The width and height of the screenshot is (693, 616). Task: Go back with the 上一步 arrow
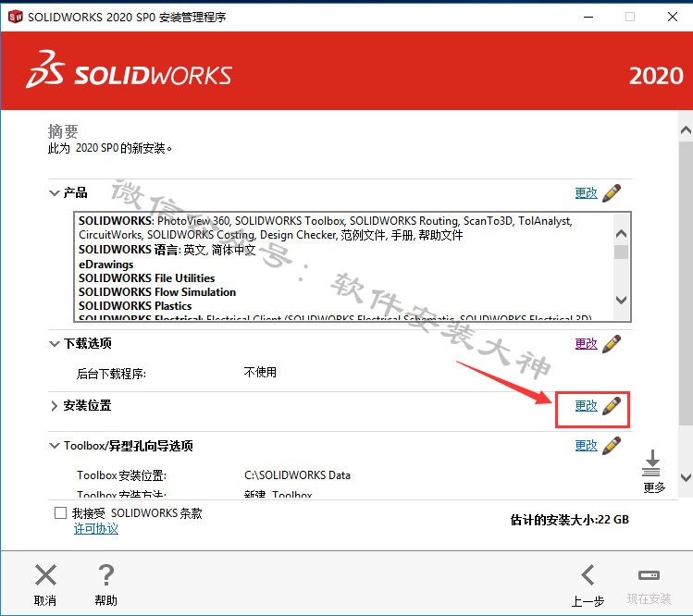(588, 575)
